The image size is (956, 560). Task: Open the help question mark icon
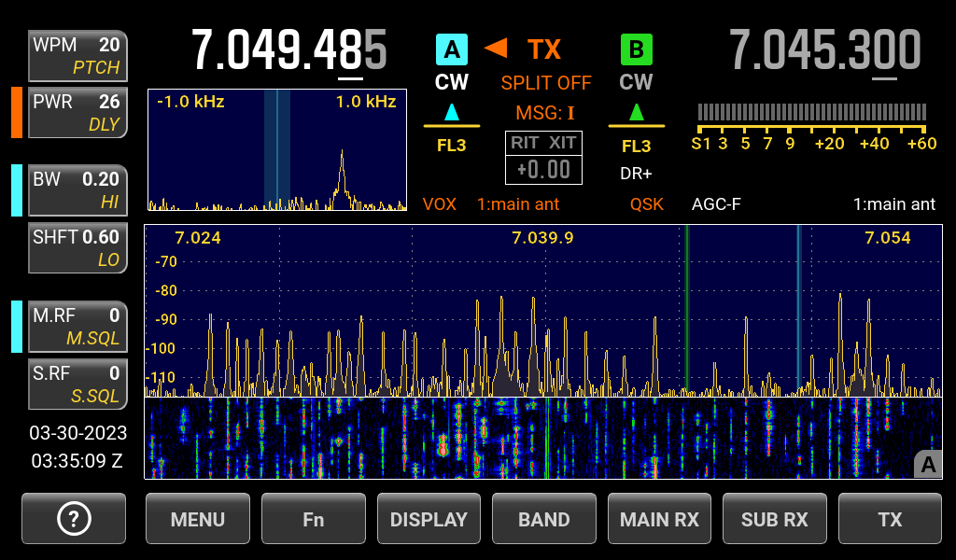pos(74,519)
